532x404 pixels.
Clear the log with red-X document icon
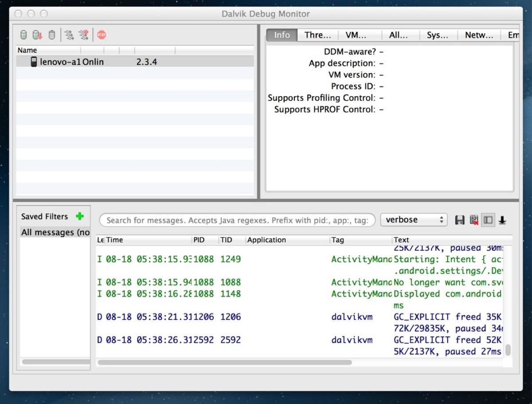coord(474,220)
